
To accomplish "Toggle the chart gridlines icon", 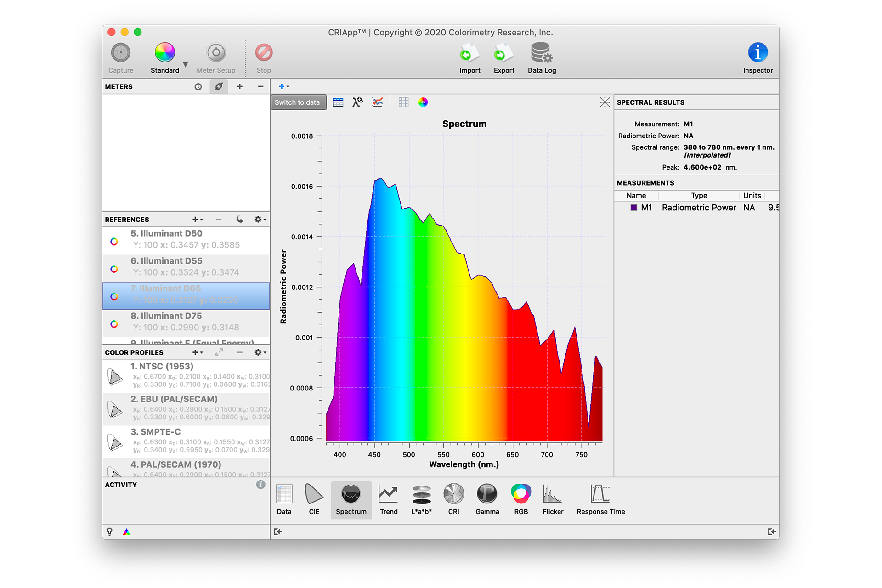I will [403, 102].
